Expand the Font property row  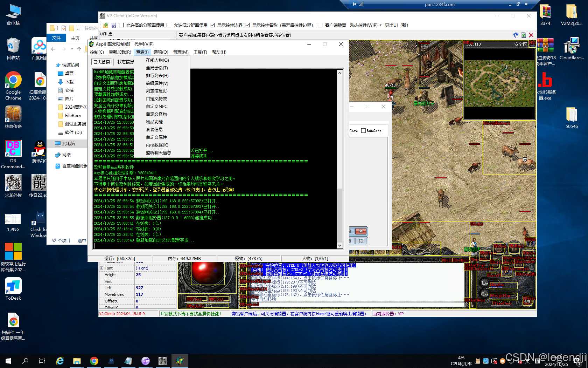tap(102, 268)
